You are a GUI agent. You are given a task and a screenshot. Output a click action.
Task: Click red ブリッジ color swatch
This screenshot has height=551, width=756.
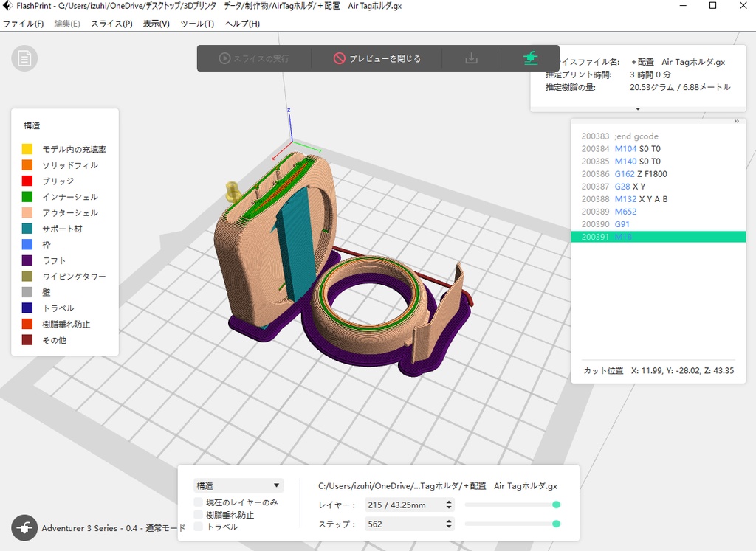click(27, 181)
